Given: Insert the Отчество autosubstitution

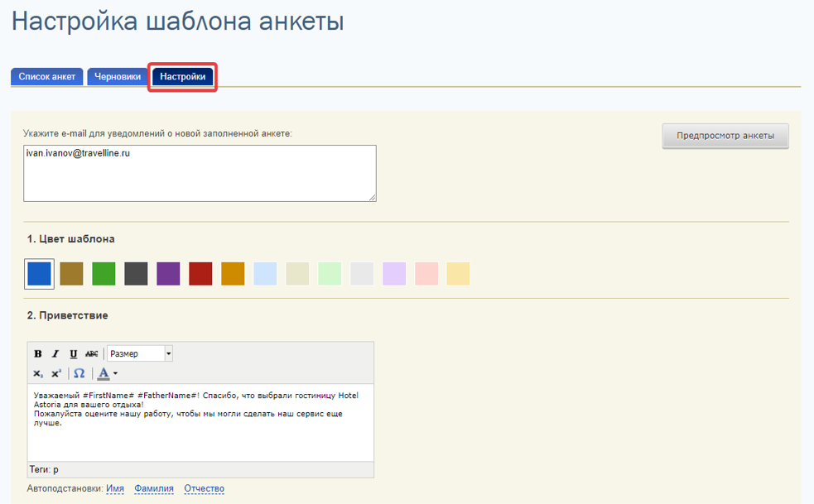Looking at the screenshot, I should 204,488.
